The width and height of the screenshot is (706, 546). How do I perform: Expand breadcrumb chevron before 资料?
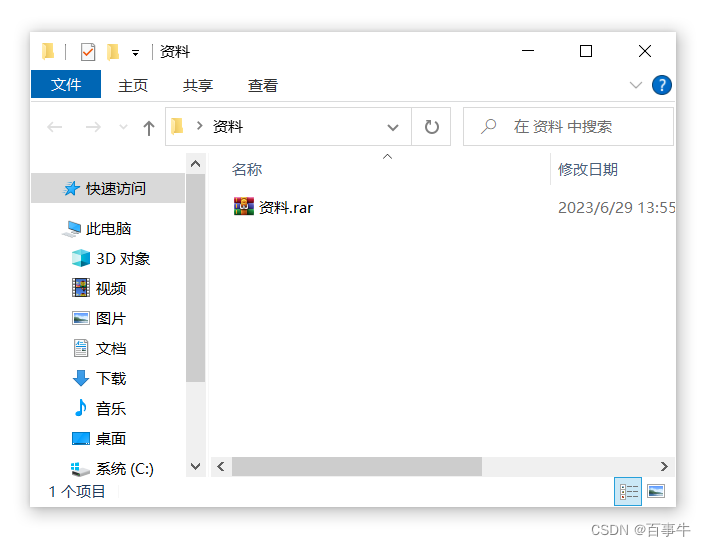click(199, 126)
